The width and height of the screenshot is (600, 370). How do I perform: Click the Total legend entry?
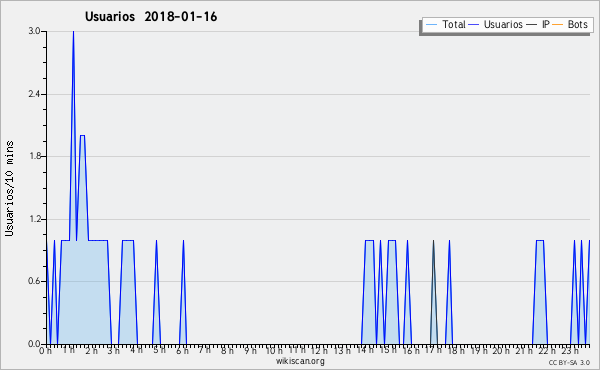coord(445,24)
